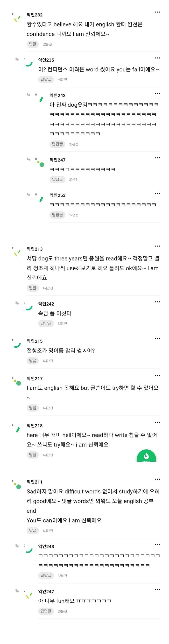The image size is (169, 644).
Task: Click 답답글 under 속담 폼 미쳤다 reply
Action: pyautogui.click(x=46, y=323)
